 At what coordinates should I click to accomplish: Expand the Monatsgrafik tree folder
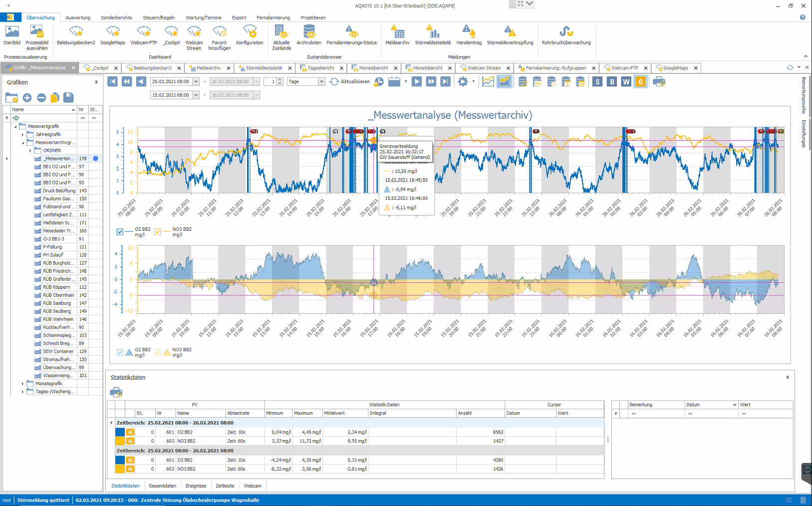point(22,384)
